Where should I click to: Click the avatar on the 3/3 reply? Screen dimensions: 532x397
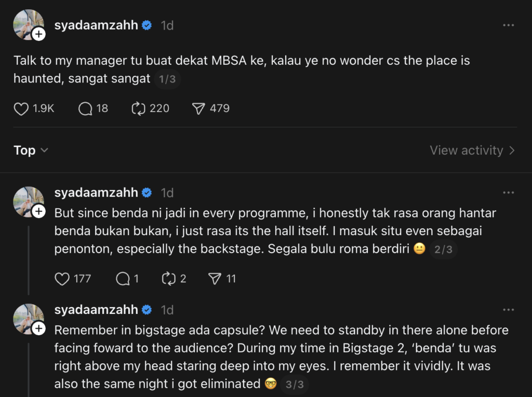coord(28,317)
